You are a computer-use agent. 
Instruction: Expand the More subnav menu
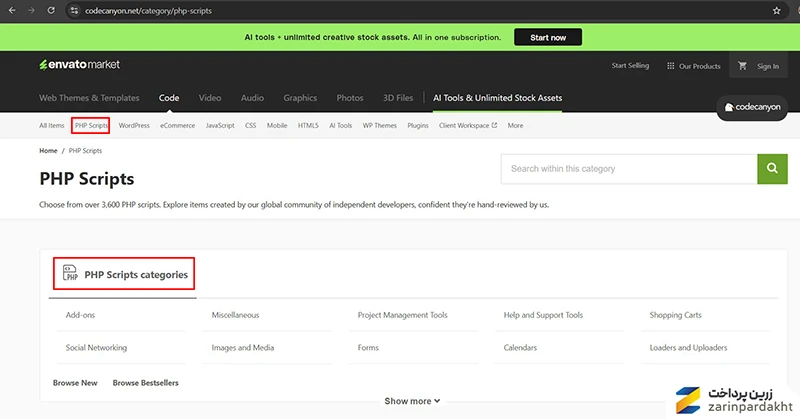tap(515, 126)
